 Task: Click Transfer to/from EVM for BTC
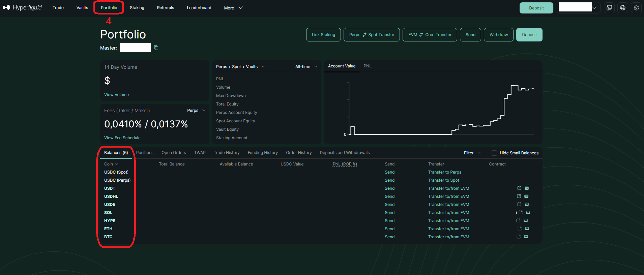click(x=449, y=237)
